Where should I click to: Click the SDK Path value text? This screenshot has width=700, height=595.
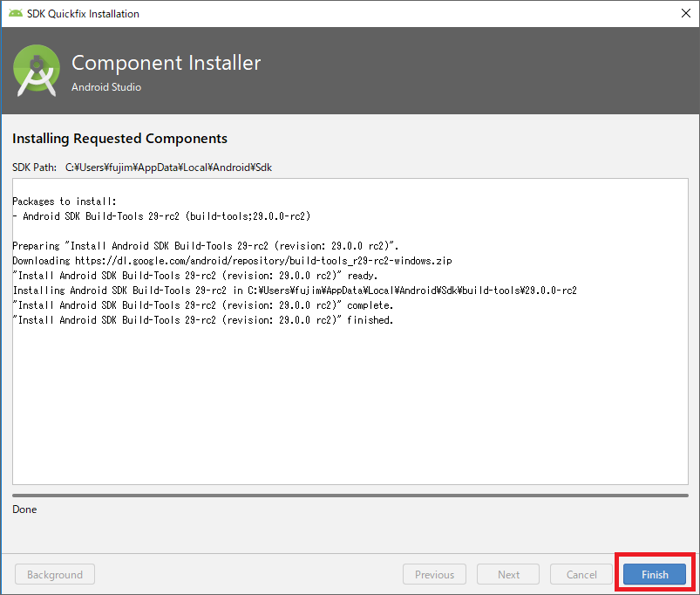pos(168,168)
